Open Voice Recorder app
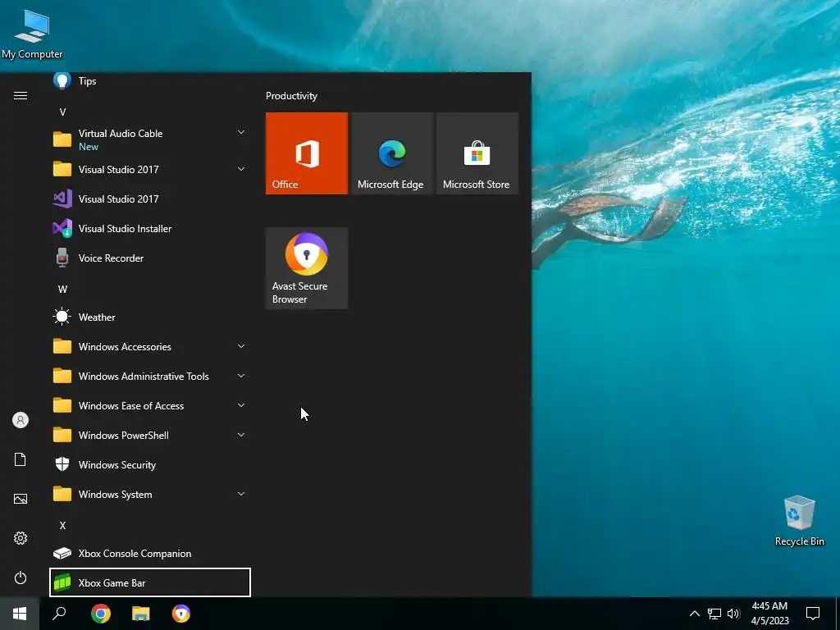The height and width of the screenshot is (630, 840). click(150, 258)
